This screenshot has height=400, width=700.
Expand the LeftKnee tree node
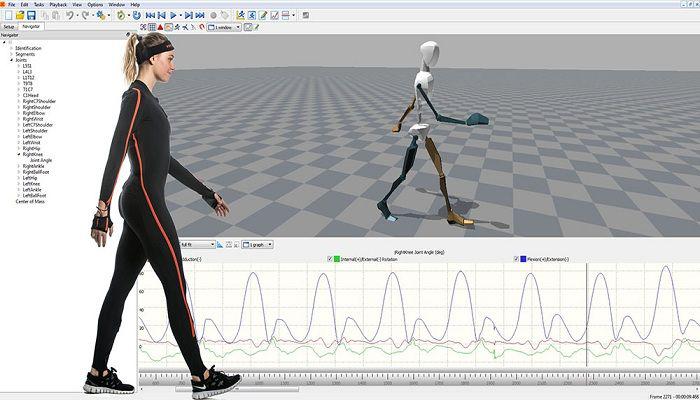[19, 183]
